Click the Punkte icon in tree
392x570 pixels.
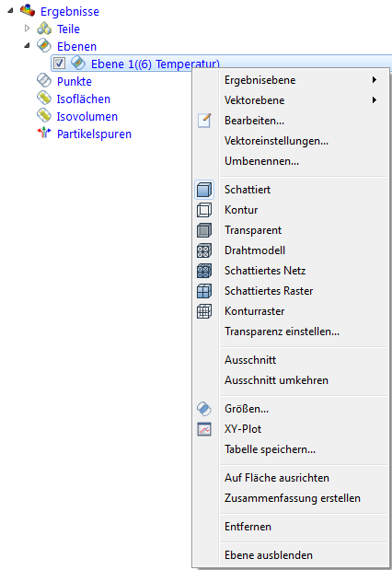tap(44, 80)
